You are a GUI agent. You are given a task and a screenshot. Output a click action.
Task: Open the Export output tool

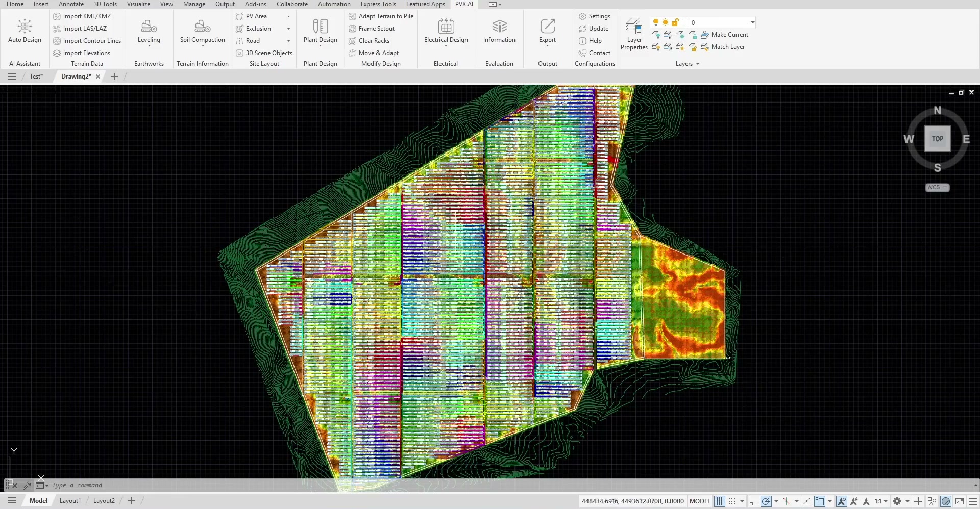coord(547,33)
